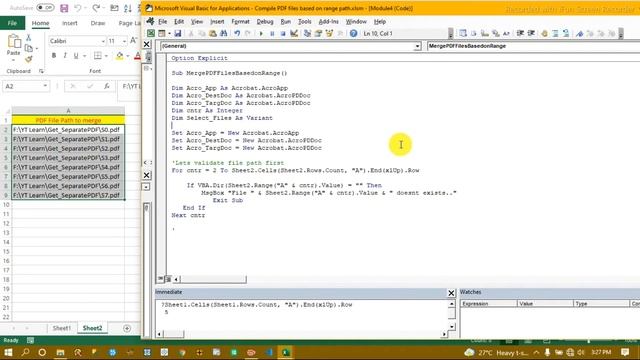640x360 pixels.
Task: Run the macro with the play button
Action: [x=261, y=33]
